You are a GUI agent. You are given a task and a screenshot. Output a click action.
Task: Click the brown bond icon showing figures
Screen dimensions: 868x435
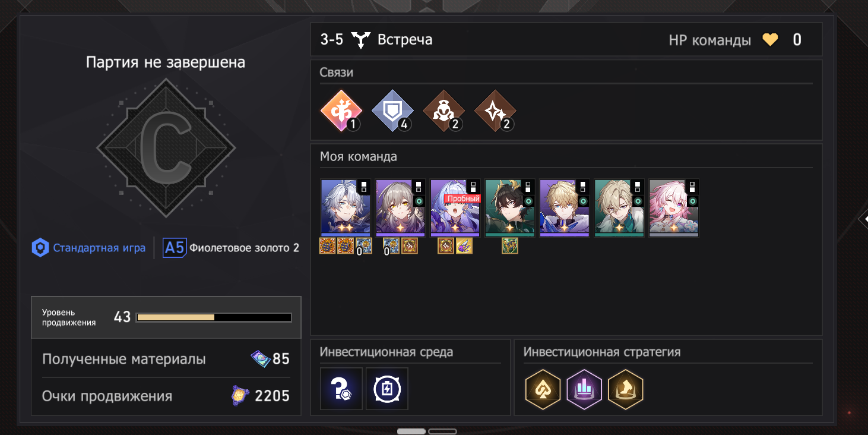pyautogui.click(x=443, y=111)
